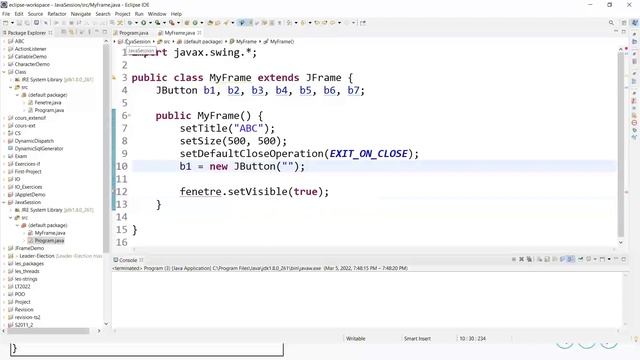
Task: Toggle Pin Console in the Console toolbar
Action: pos(580,259)
